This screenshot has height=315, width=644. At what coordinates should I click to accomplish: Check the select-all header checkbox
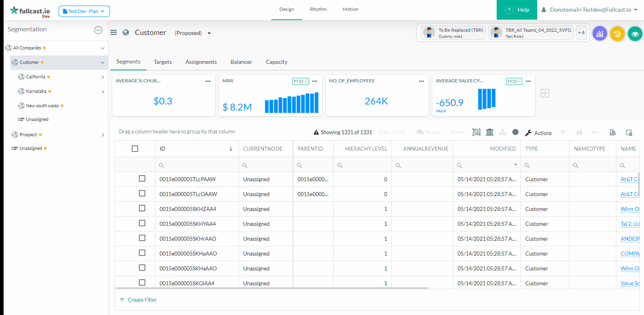(x=135, y=149)
